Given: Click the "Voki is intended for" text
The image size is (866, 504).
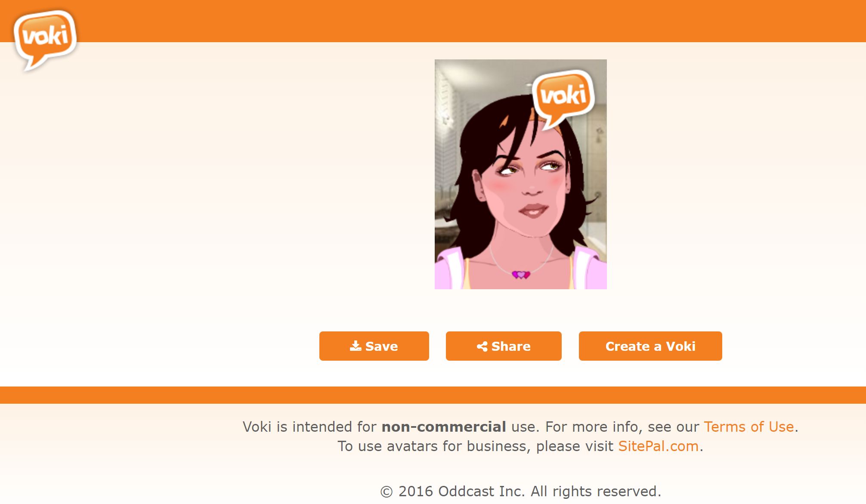Looking at the screenshot, I should click(310, 427).
